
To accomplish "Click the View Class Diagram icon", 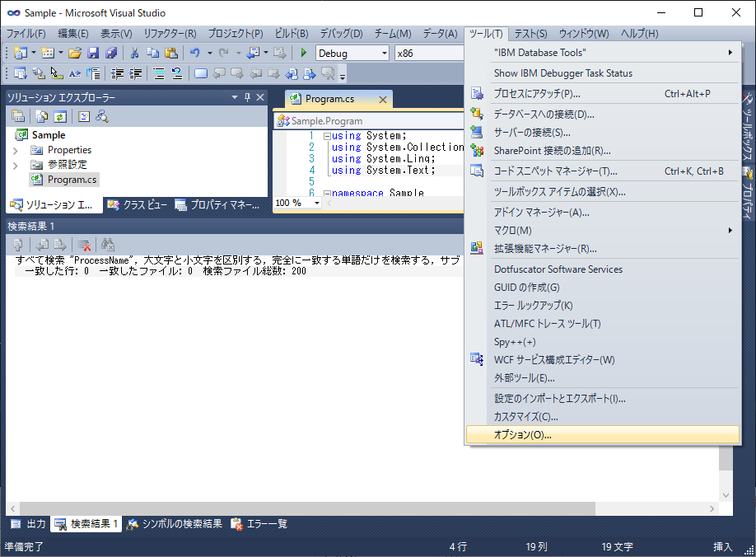I will pos(102,116).
